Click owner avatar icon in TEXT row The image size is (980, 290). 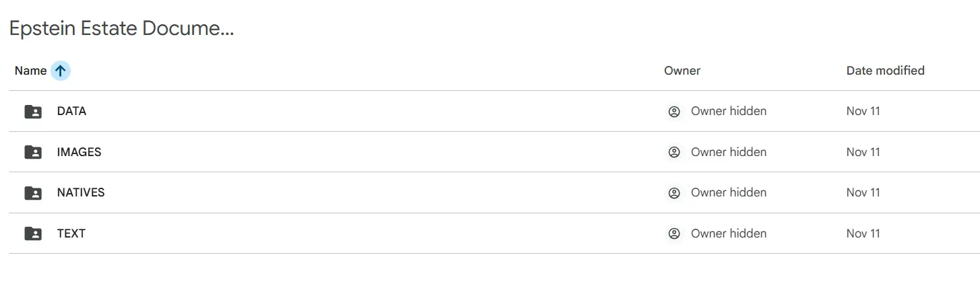(674, 233)
